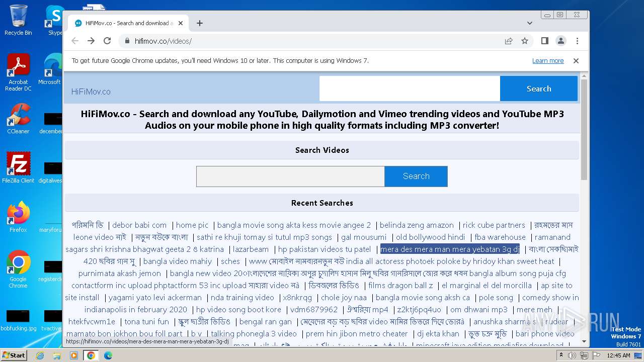
Task: Open the CCleaner desktop icon
Action: pos(18,119)
